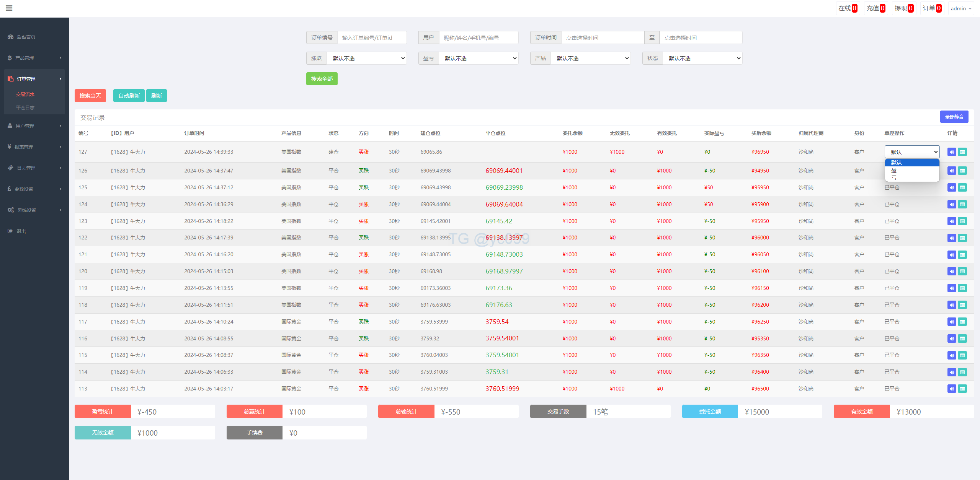Open the 涨跌 filter dropdown
This screenshot has height=480, width=980.
click(x=366, y=58)
